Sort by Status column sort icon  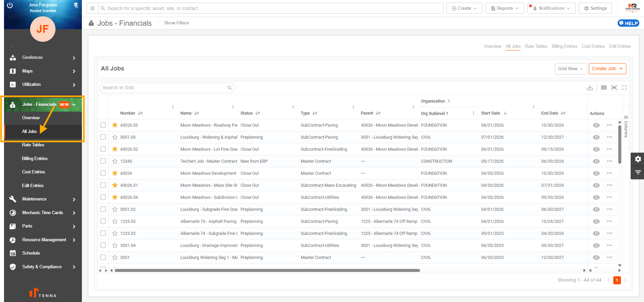(258, 113)
